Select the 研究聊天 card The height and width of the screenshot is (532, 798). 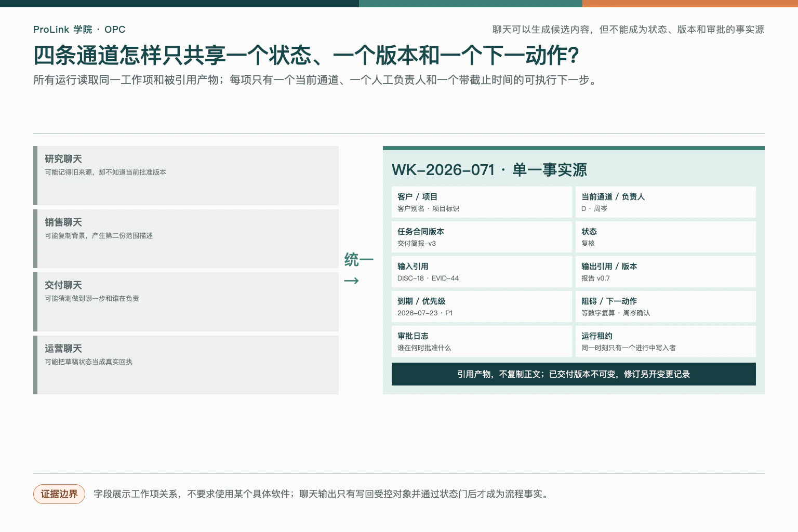click(x=186, y=176)
